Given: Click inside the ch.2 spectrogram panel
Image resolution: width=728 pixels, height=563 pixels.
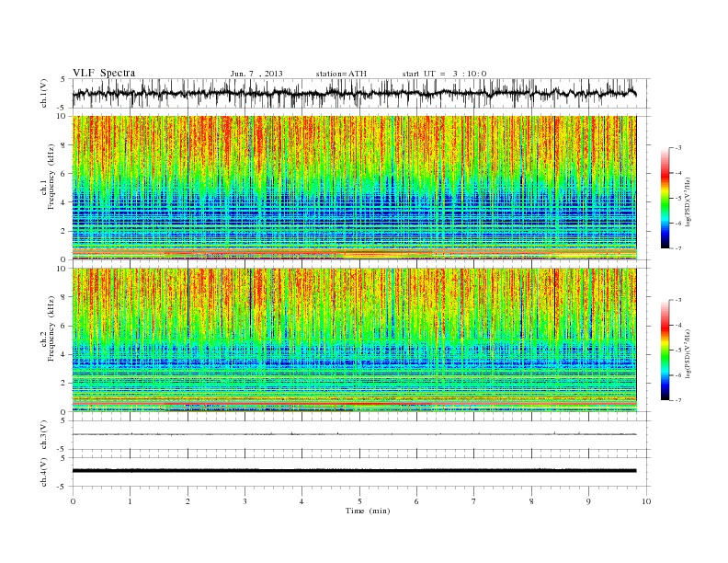Looking at the screenshot, I should click(x=354, y=340).
